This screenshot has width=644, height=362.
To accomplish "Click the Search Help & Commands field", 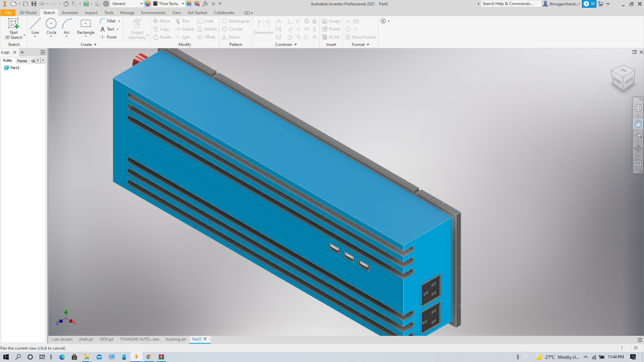I will pos(510,4).
